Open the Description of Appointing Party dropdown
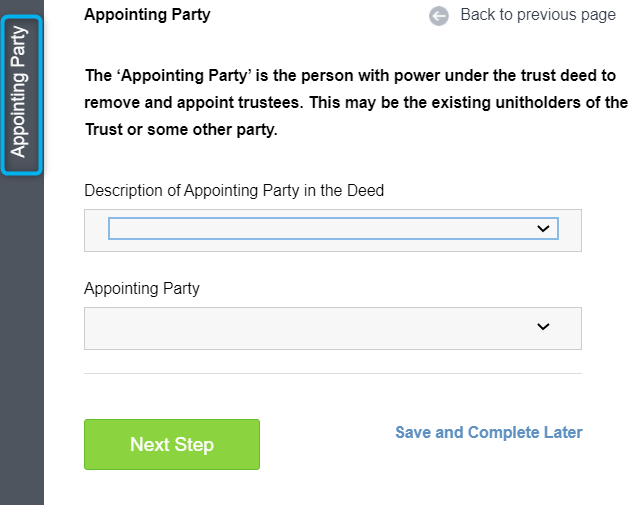 point(333,229)
